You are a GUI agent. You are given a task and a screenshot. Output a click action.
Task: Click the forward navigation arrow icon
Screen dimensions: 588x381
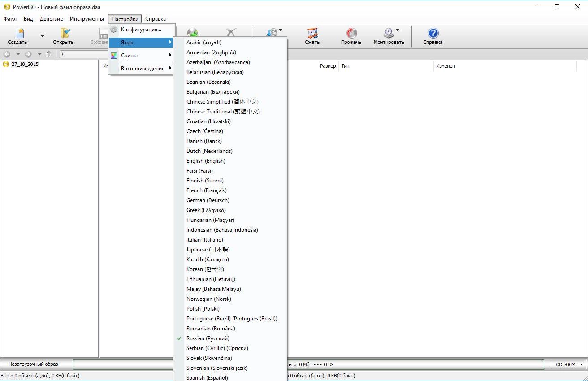click(28, 54)
